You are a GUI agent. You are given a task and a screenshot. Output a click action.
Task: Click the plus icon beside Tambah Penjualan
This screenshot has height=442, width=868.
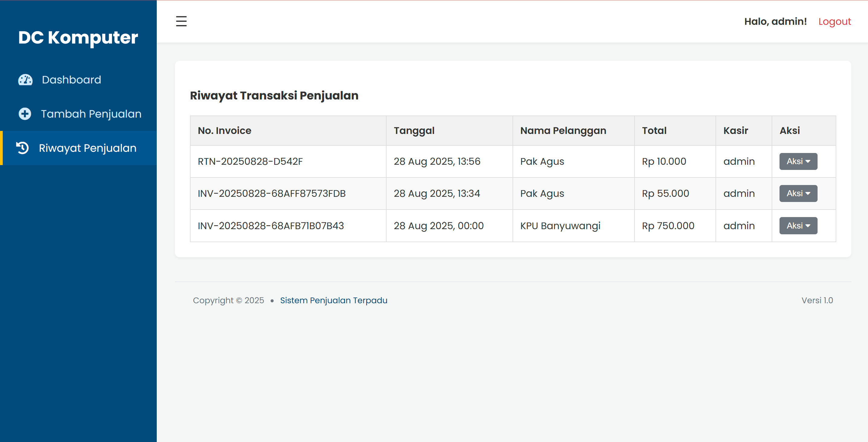pyautogui.click(x=24, y=114)
